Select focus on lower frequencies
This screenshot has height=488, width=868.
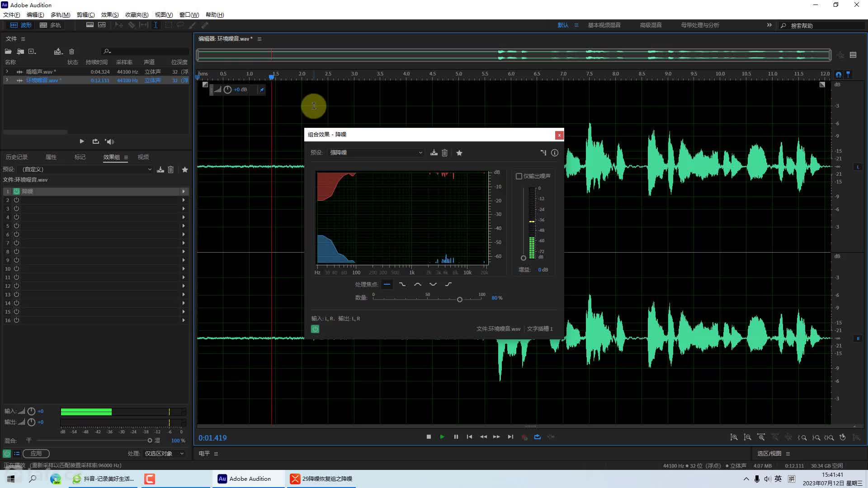click(402, 284)
